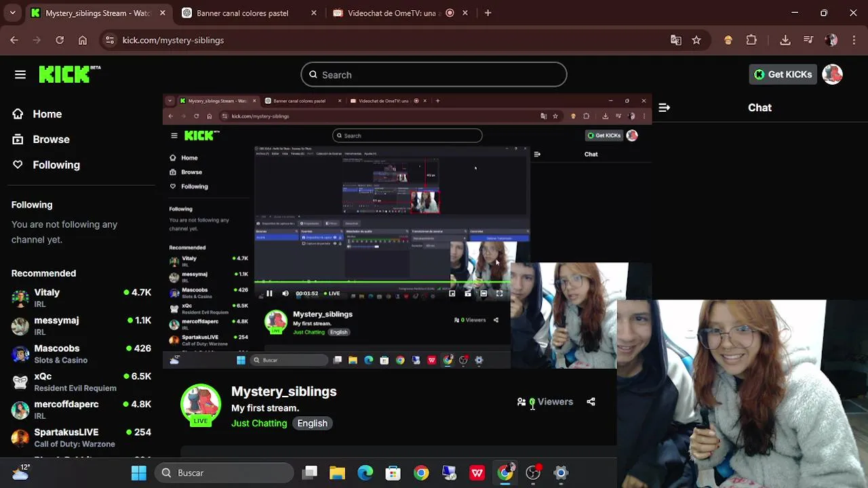Open a new browser tab
Screen dimensions: 868x488
pos(488,13)
